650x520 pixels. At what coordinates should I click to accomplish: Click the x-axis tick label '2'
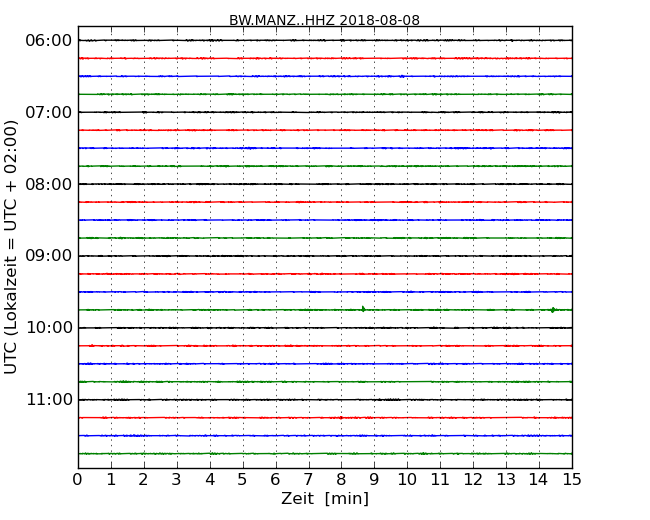click(x=143, y=480)
